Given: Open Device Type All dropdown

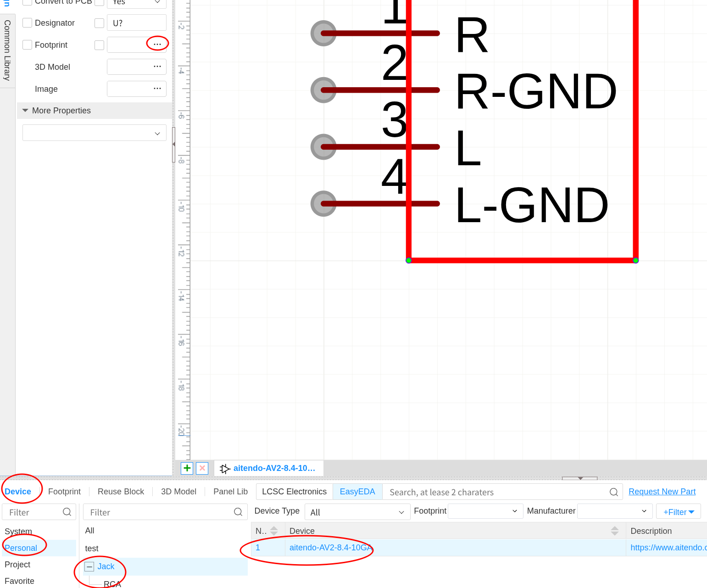Looking at the screenshot, I should [x=357, y=512].
